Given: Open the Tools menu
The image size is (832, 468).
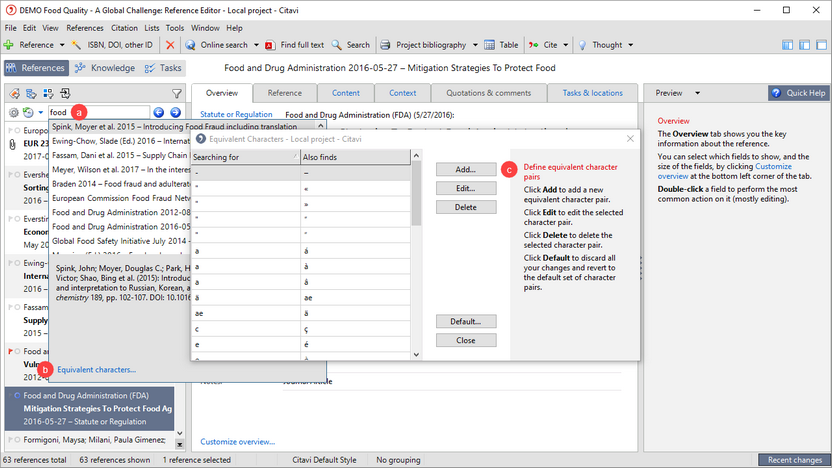Looking at the screenshot, I should pos(175,28).
